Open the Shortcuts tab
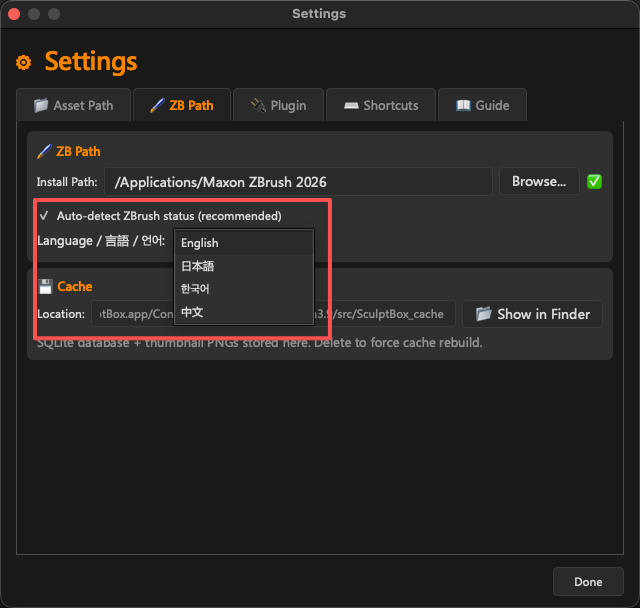 [x=381, y=105]
